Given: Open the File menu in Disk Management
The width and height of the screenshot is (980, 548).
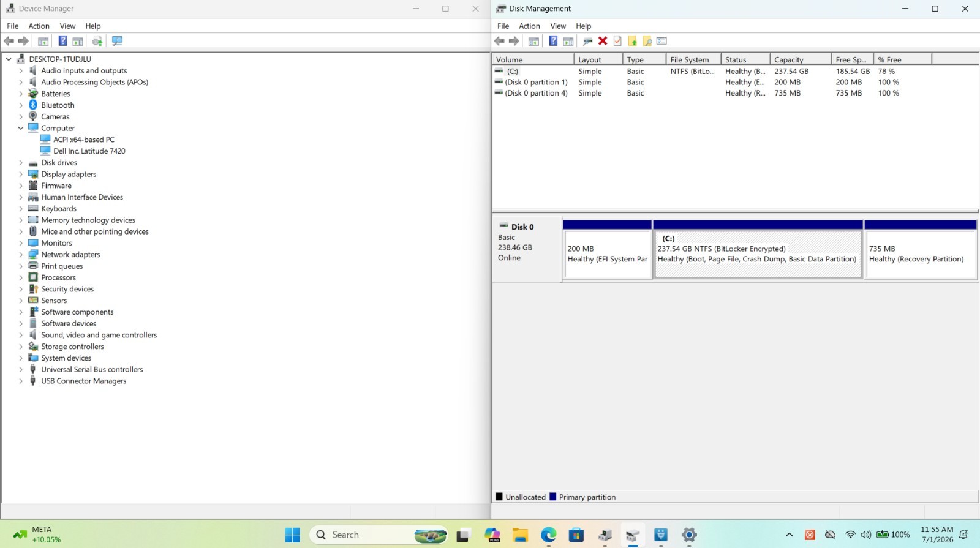Looking at the screenshot, I should [503, 26].
